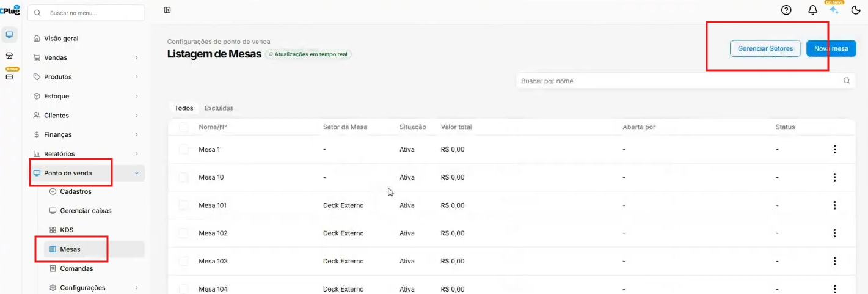Open Mesas in the sidebar
868x294 pixels.
[94, 249]
